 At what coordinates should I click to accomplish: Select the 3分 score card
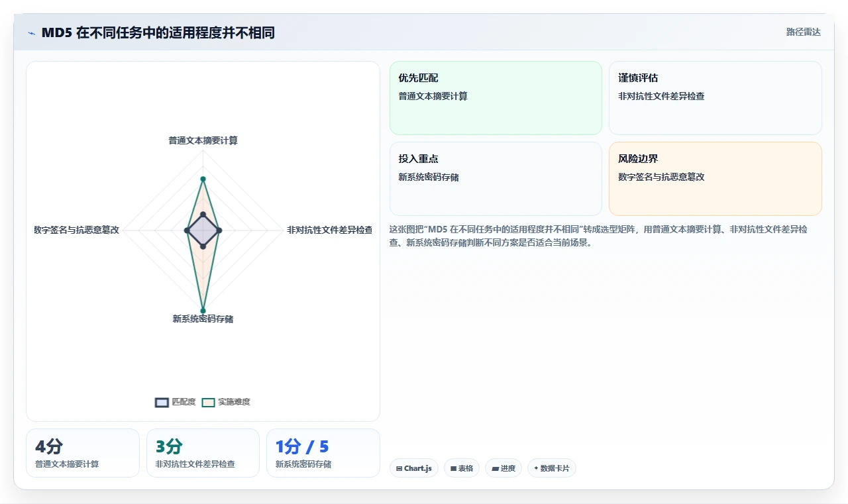(203, 453)
